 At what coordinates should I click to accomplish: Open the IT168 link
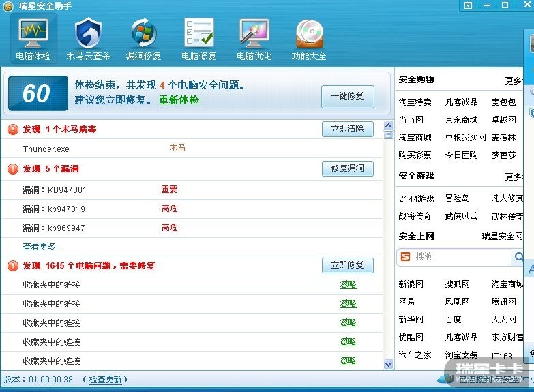pos(502,356)
